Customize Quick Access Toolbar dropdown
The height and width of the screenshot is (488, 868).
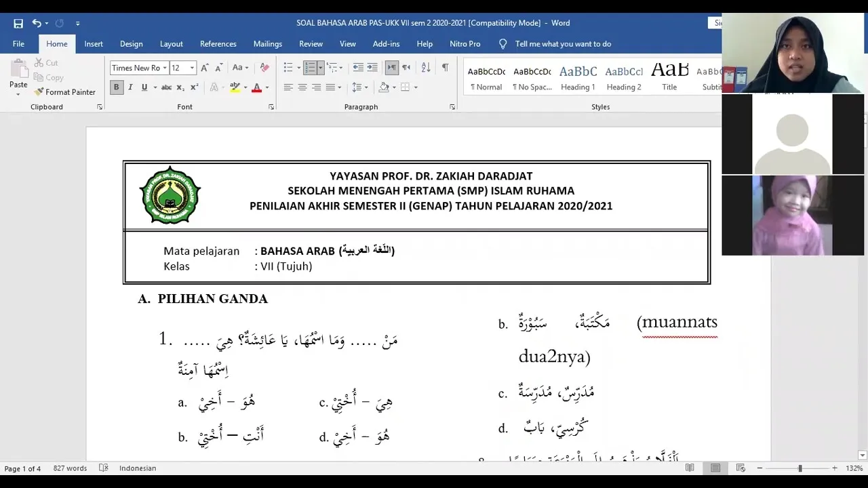point(78,23)
